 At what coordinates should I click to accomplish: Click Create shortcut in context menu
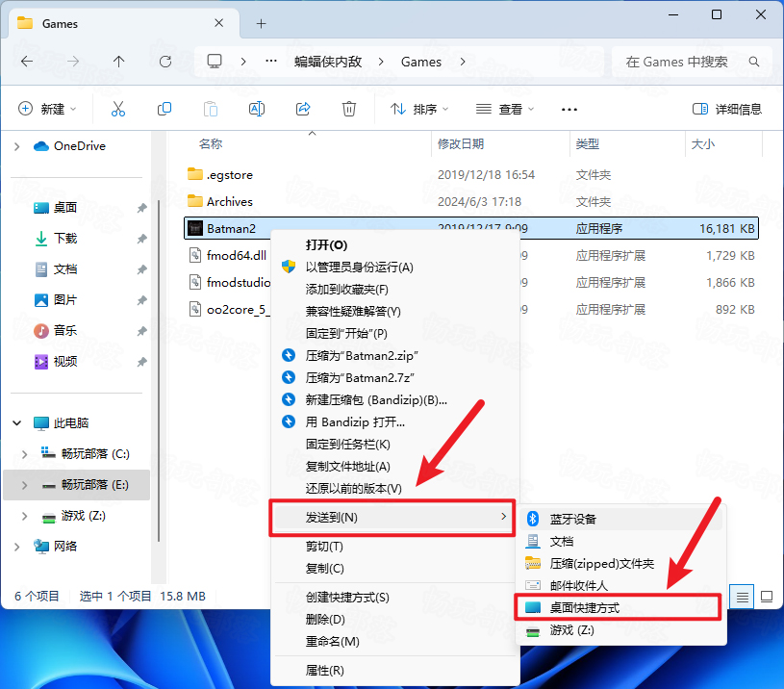(395, 597)
